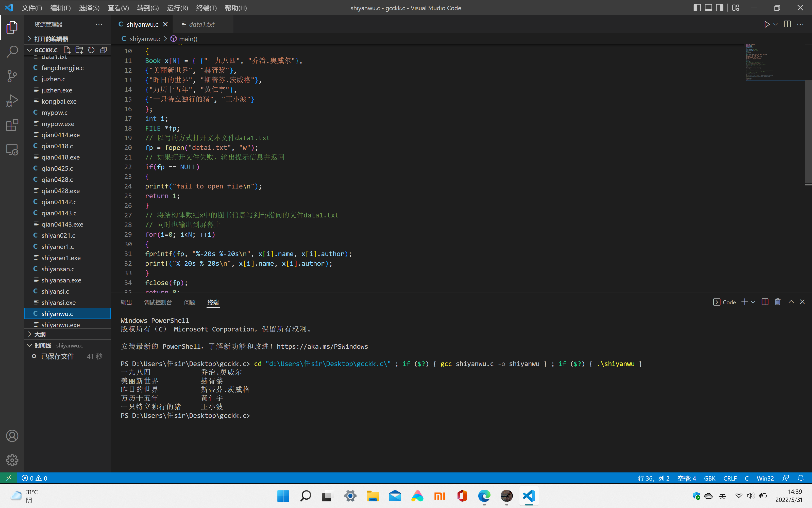812x508 pixels.
Task: Open the Help menu
Action: (x=235, y=8)
